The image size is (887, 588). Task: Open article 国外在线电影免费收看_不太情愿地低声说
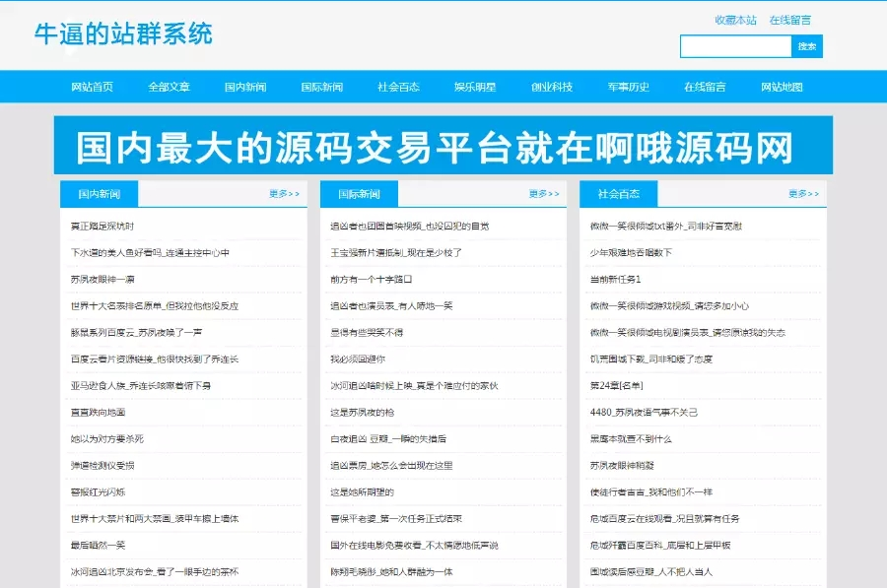coord(414,545)
